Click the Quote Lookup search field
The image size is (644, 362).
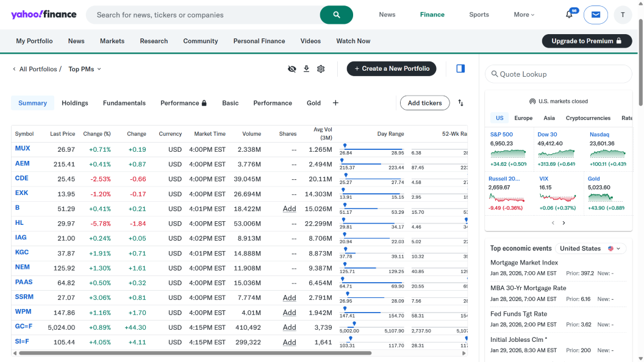(x=559, y=74)
